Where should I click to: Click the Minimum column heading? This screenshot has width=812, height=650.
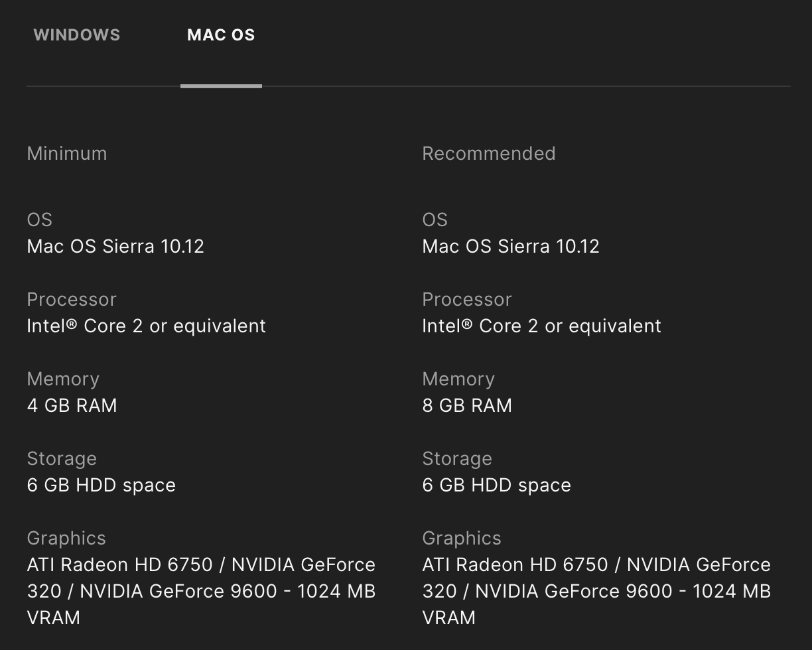(x=67, y=153)
